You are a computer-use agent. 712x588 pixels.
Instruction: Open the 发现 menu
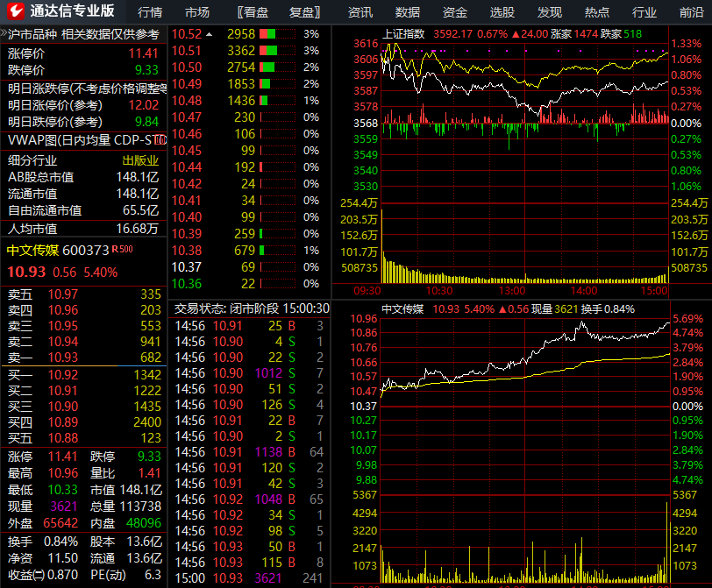pyautogui.click(x=550, y=12)
